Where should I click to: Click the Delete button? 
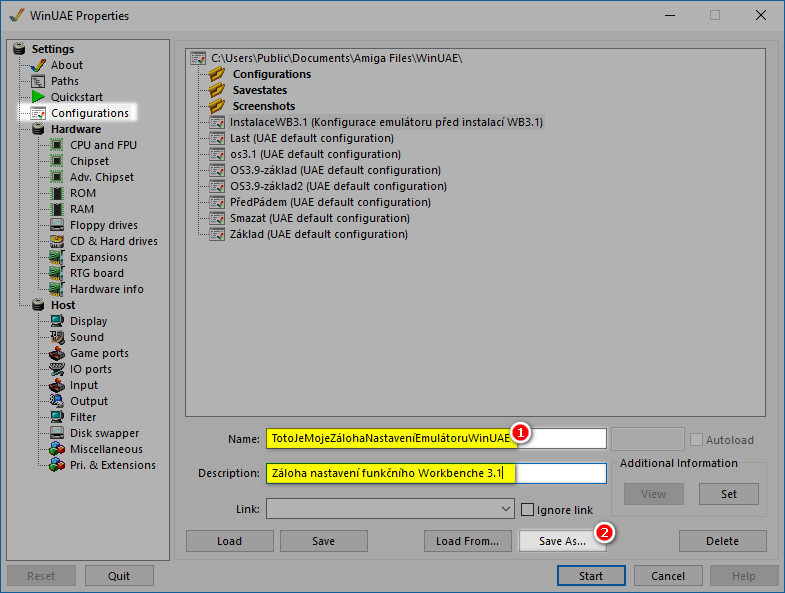point(722,541)
